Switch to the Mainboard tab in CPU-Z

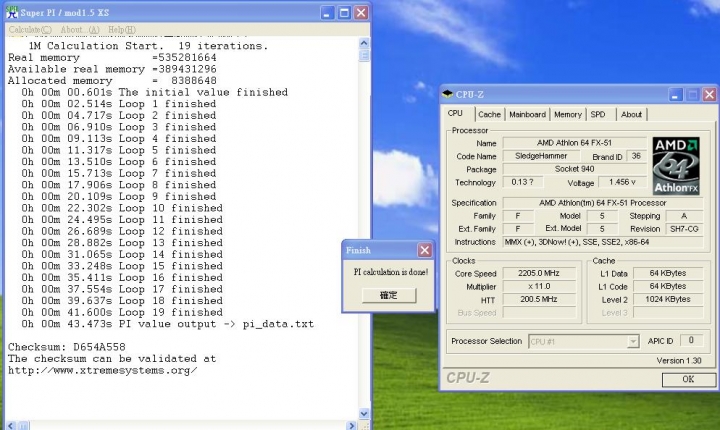(x=527, y=114)
